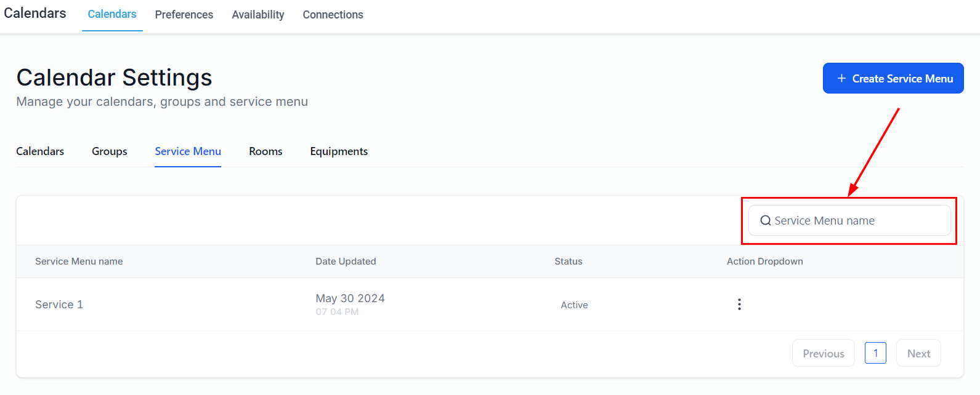Click the Status column header

tap(568, 261)
